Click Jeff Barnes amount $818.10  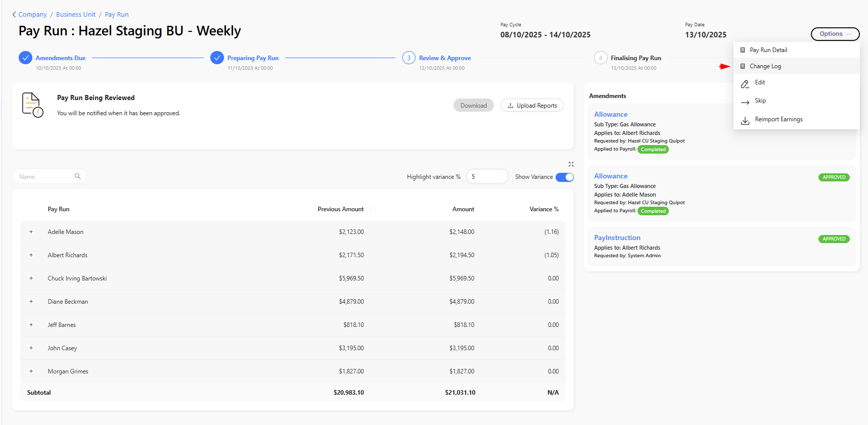464,325
